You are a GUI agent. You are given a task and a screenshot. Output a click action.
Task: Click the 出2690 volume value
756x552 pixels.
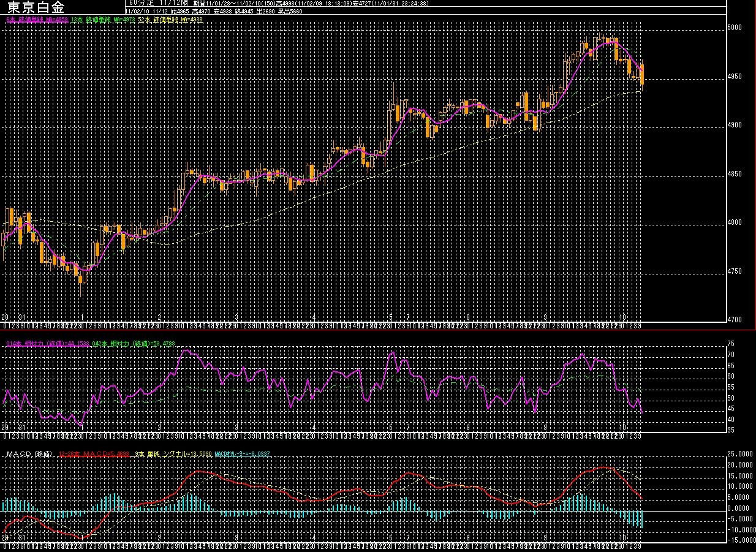[x=266, y=11]
